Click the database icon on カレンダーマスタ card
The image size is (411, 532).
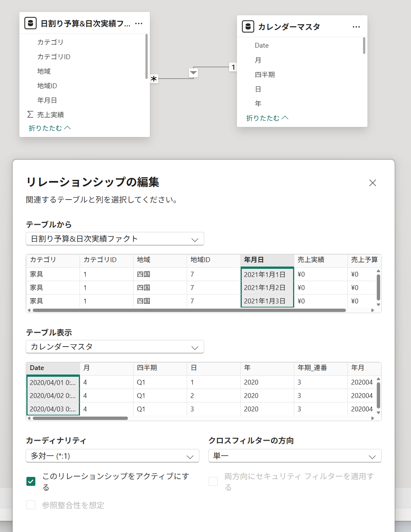248,27
